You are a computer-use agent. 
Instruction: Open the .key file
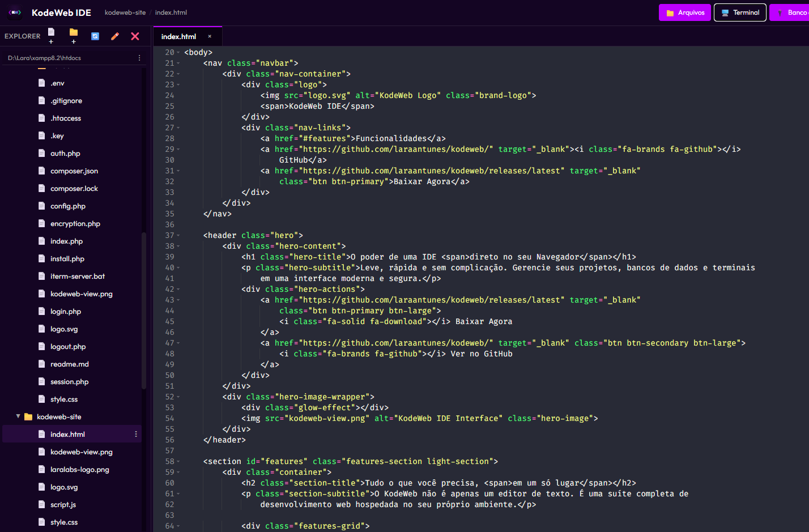pos(72,135)
